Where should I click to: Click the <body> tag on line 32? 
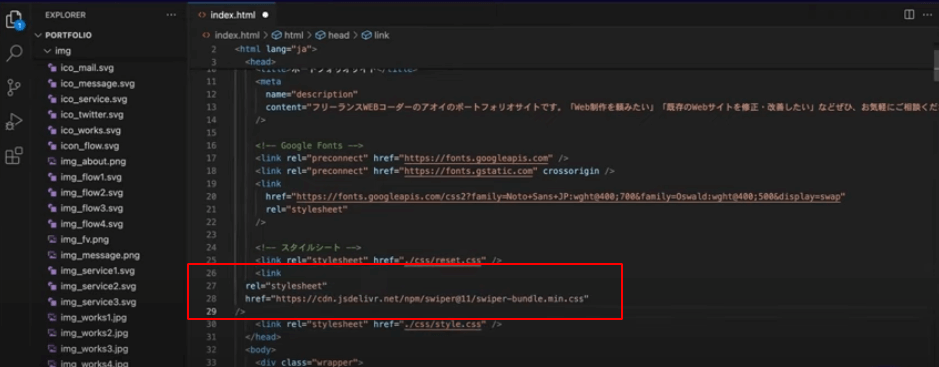260,350
